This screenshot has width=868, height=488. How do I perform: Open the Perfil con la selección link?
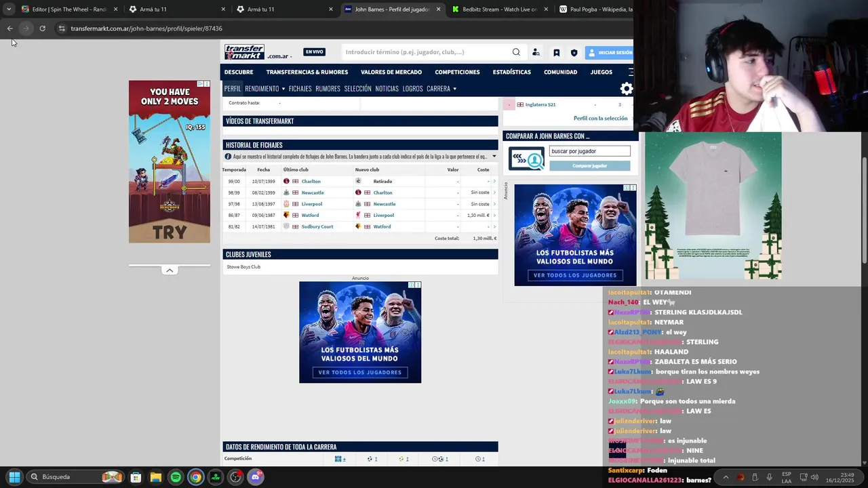[x=600, y=118]
